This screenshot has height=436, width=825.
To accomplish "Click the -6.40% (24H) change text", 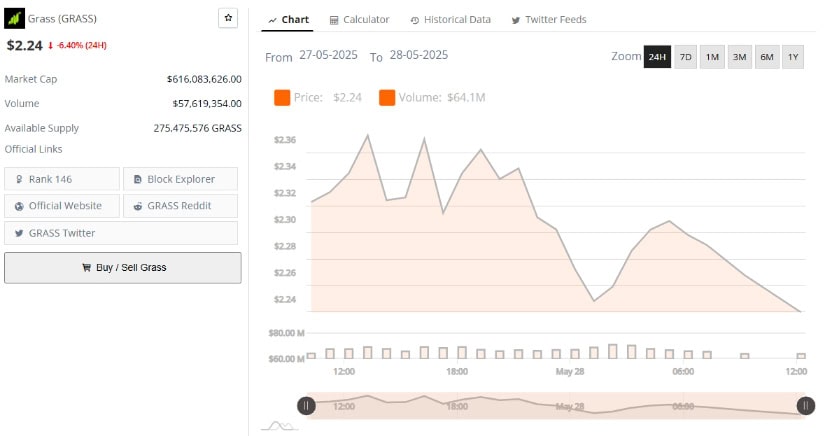I will pyautogui.click(x=82, y=46).
